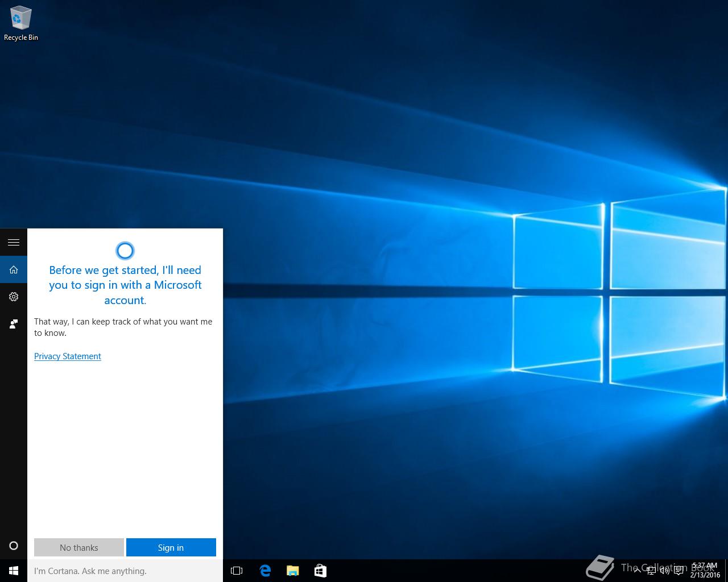Viewport: 728px width, 582px height.
Task: Click the 'Ask me anything' search box
Action: pyautogui.click(x=125, y=571)
